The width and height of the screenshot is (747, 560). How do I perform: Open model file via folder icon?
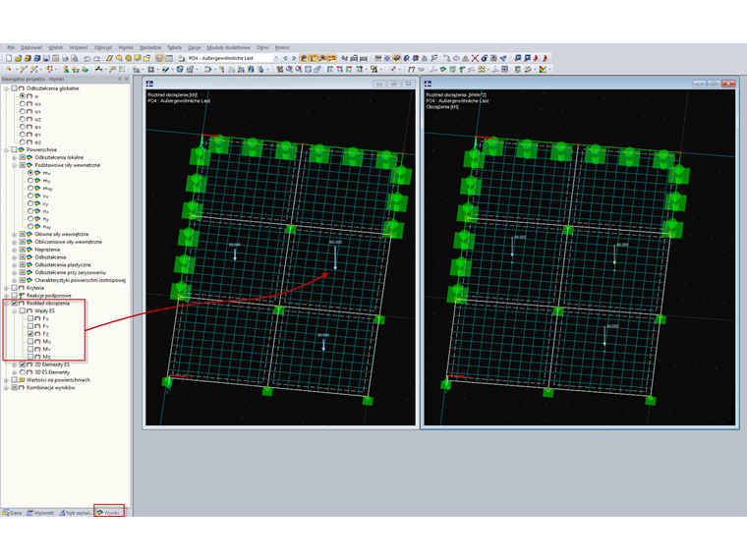click(18, 58)
